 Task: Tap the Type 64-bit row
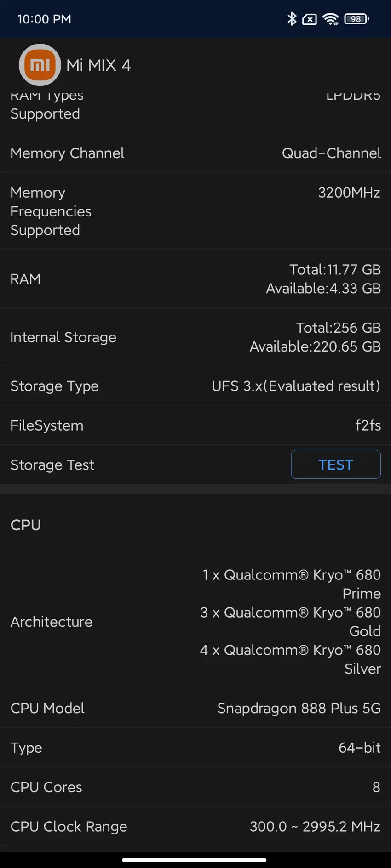point(195,748)
